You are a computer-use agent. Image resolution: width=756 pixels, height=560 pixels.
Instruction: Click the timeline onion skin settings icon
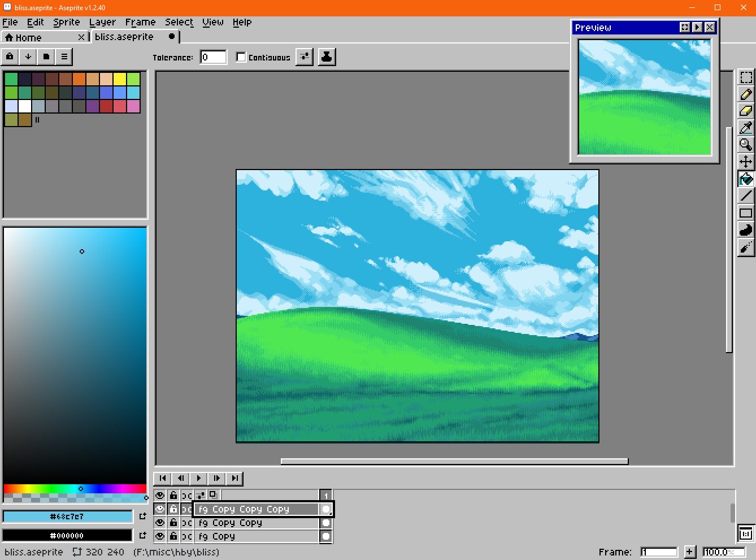click(201, 496)
